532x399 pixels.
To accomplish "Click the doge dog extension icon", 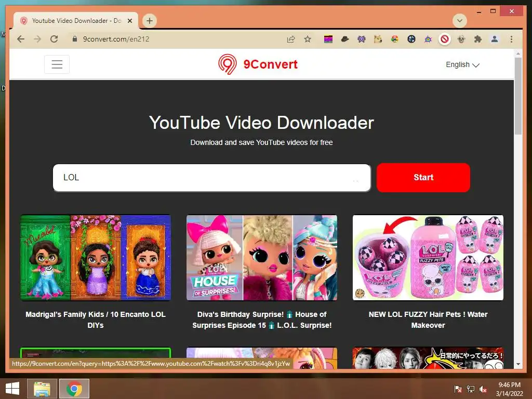I will pyautogui.click(x=378, y=39).
